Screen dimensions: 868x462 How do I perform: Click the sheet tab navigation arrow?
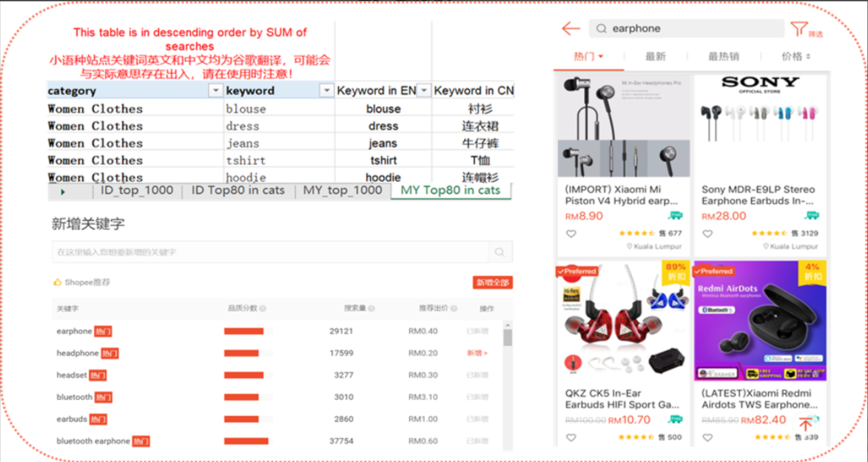[63, 191]
